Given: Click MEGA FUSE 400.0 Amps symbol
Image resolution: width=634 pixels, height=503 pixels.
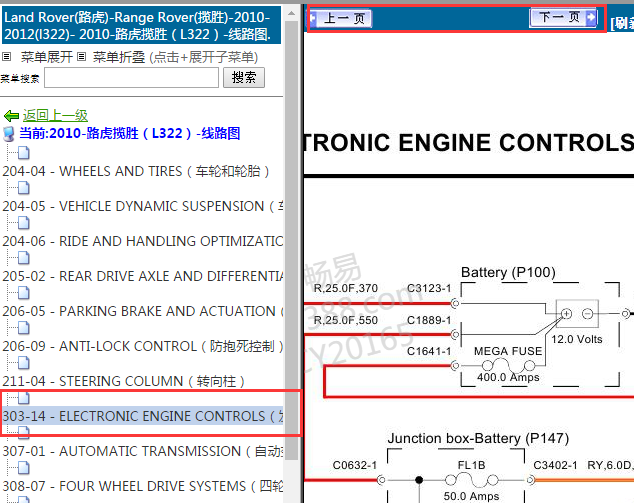Looking at the screenshot, I should [508, 364].
